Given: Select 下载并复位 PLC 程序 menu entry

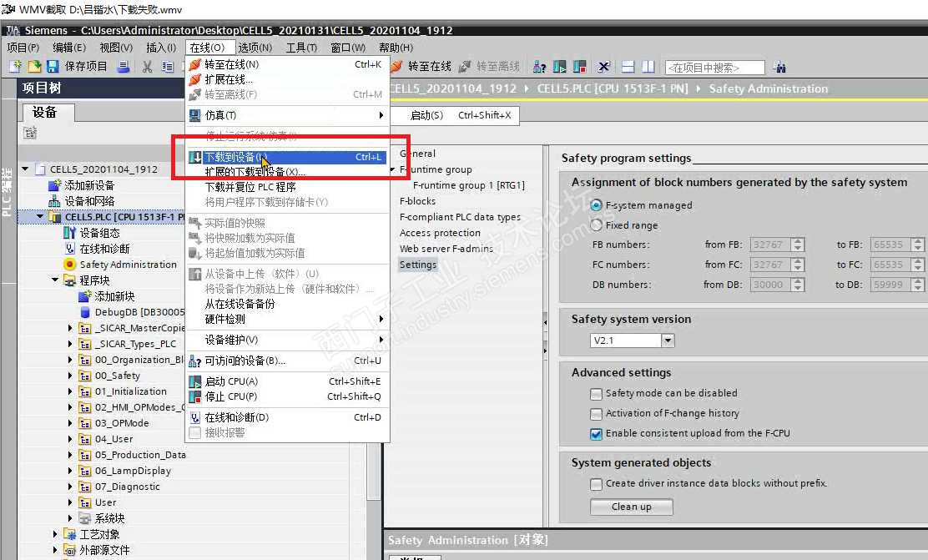Looking at the screenshot, I should (x=286, y=187).
